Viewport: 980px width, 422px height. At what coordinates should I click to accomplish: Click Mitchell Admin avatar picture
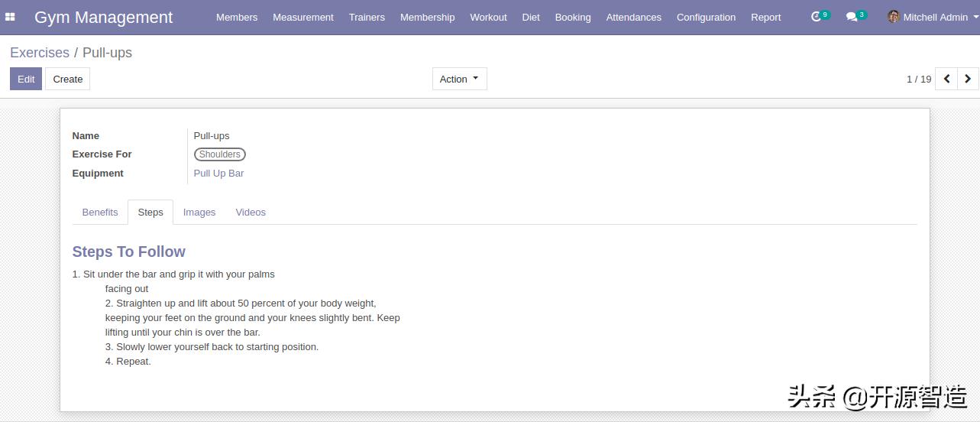(x=893, y=17)
